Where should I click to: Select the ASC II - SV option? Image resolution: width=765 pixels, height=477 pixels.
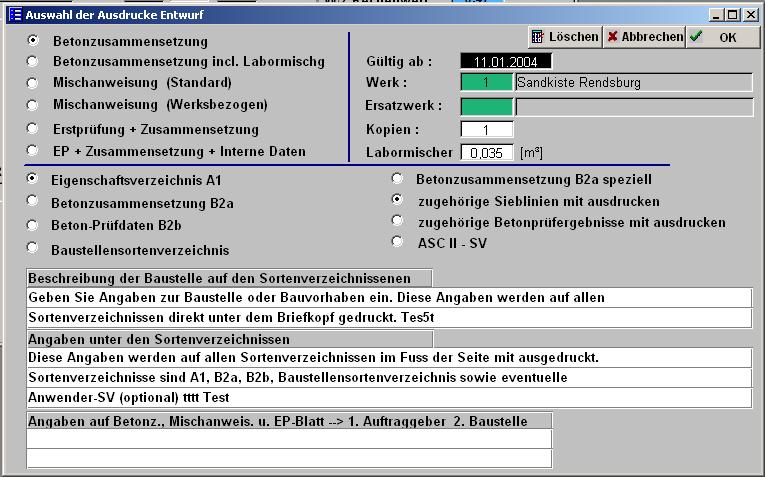[x=397, y=242]
